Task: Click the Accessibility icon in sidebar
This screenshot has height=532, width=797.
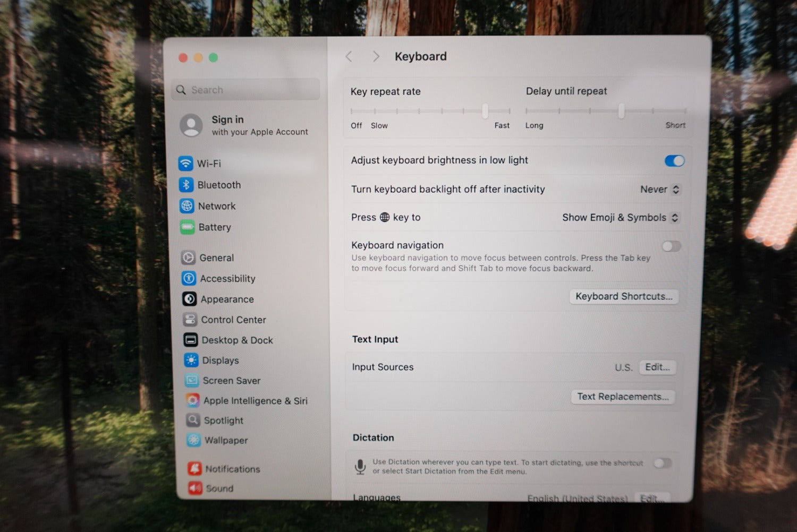Action: pos(189,278)
